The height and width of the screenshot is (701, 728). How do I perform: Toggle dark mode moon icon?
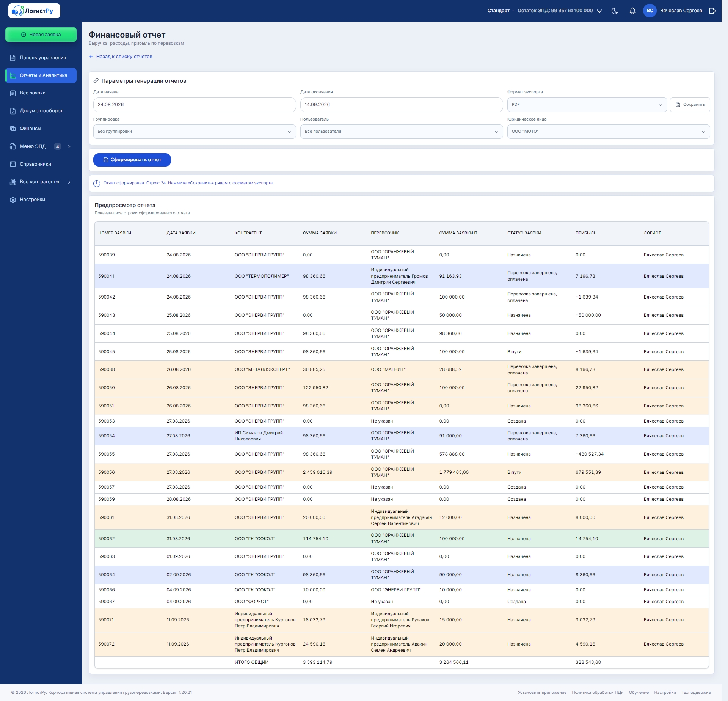point(615,11)
